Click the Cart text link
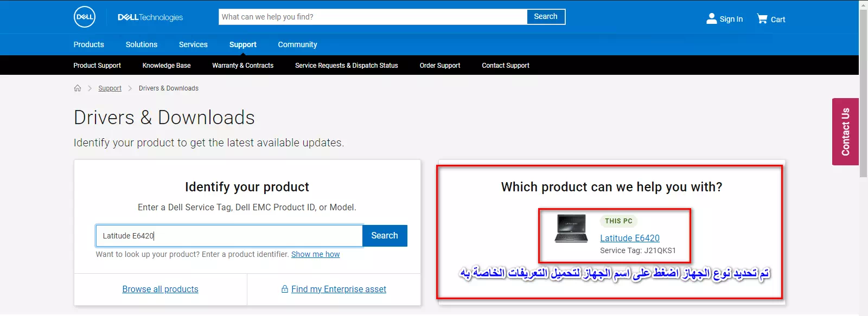868x316 pixels. 778,20
